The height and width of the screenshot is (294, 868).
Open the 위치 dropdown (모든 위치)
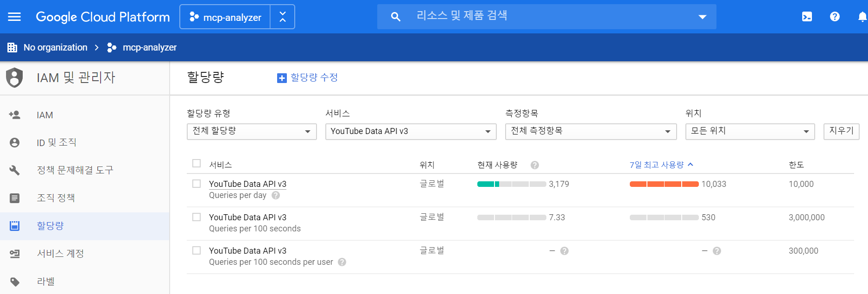750,131
